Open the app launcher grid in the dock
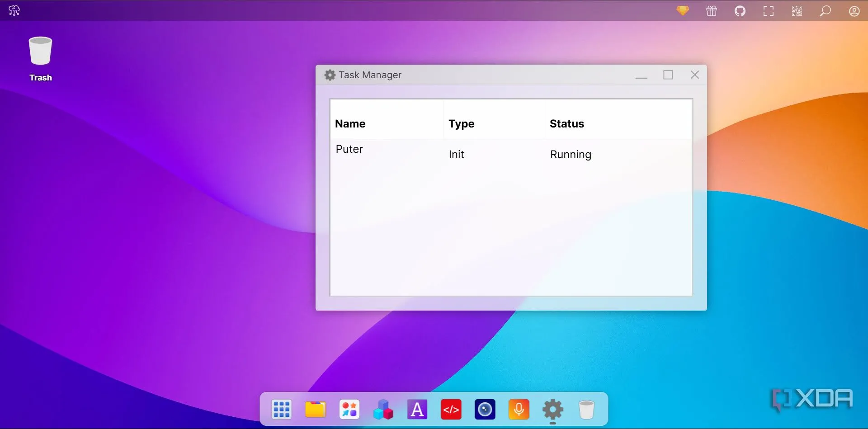Viewport: 868px width, 429px height. [281, 409]
